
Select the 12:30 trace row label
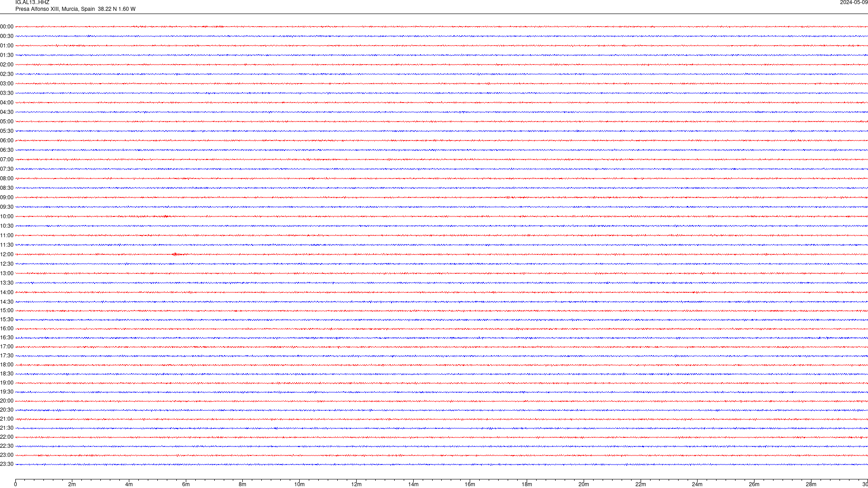(7, 264)
